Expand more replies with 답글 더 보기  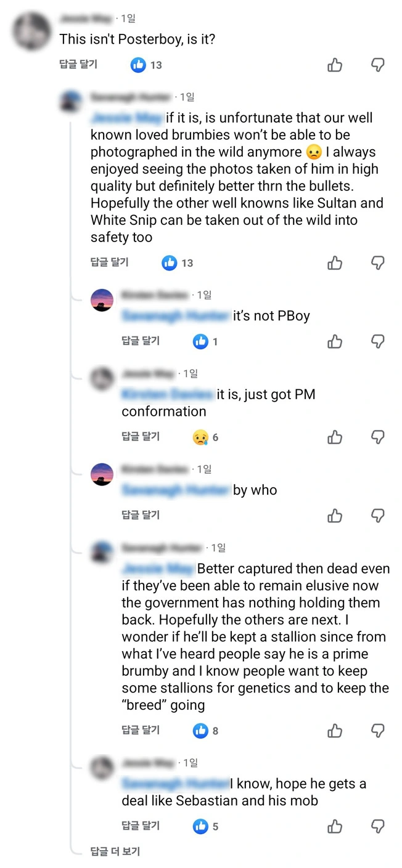(x=115, y=851)
